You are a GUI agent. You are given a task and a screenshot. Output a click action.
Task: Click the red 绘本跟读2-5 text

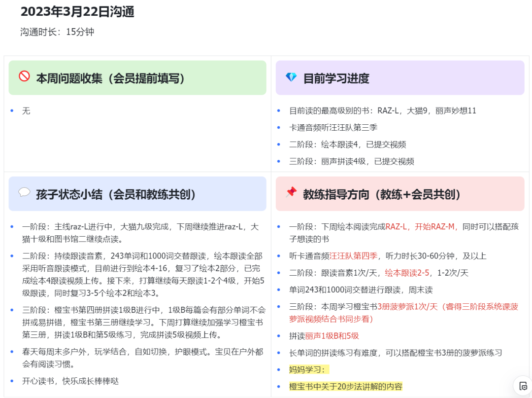407,273
